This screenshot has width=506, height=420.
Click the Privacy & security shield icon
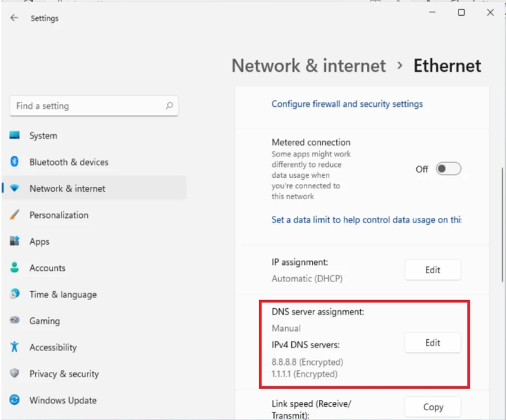[x=14, y=374]
